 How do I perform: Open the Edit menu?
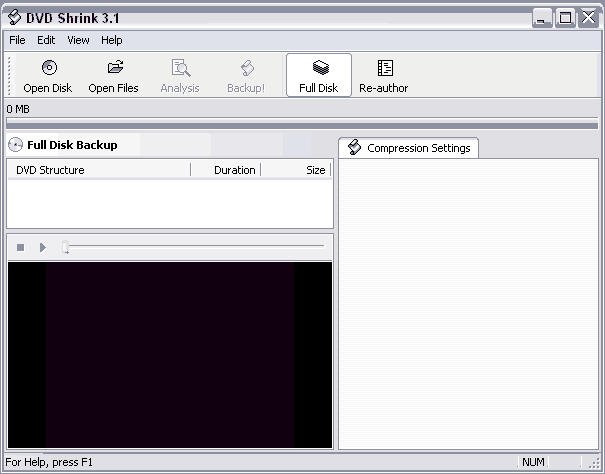pos(46,40)
